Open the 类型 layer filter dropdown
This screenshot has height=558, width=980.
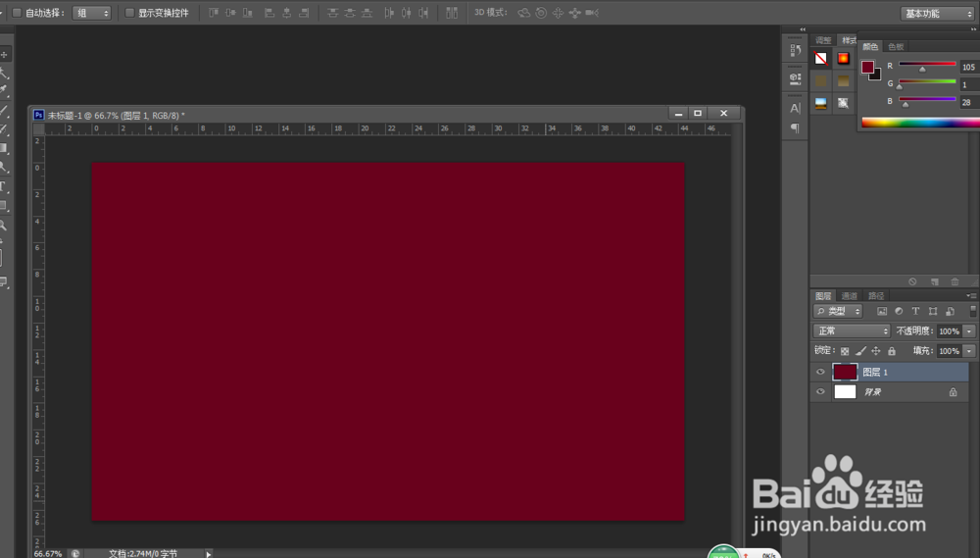838,311
